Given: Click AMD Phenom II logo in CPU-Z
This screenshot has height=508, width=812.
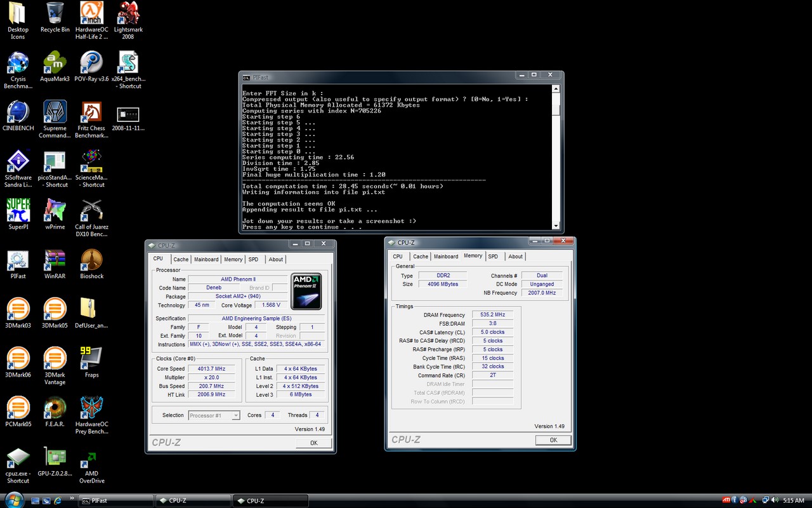Looking at the screenshot, I should [306, 291].
